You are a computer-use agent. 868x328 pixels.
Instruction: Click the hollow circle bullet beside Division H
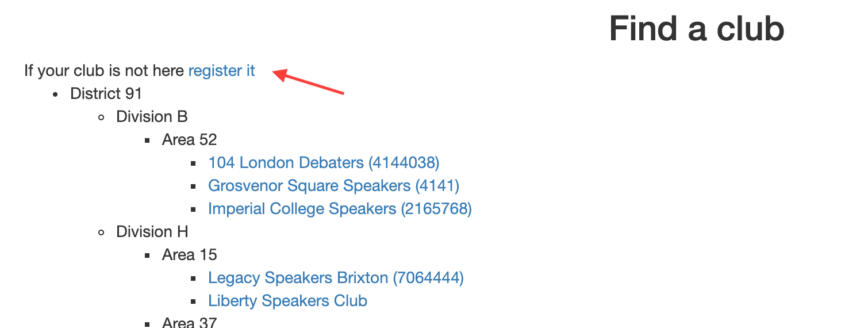(102, 232)
